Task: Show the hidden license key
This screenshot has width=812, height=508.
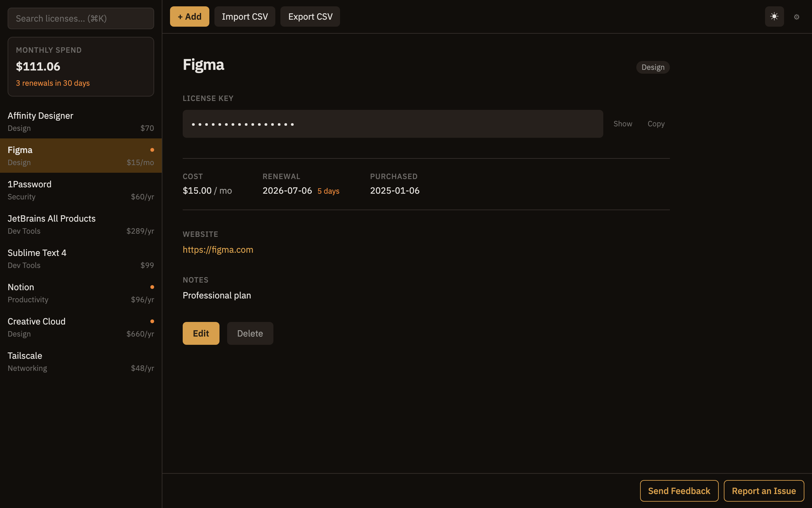Action: click(x=623, y=124)
